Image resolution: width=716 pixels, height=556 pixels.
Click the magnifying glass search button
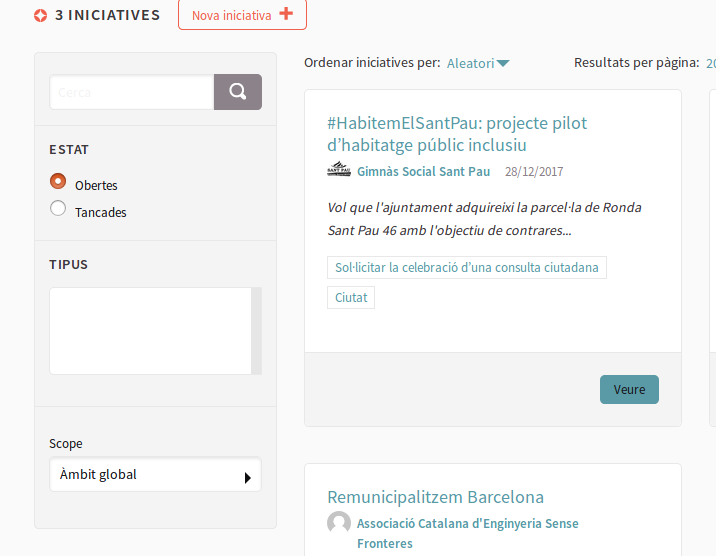[x=237, y=92]
